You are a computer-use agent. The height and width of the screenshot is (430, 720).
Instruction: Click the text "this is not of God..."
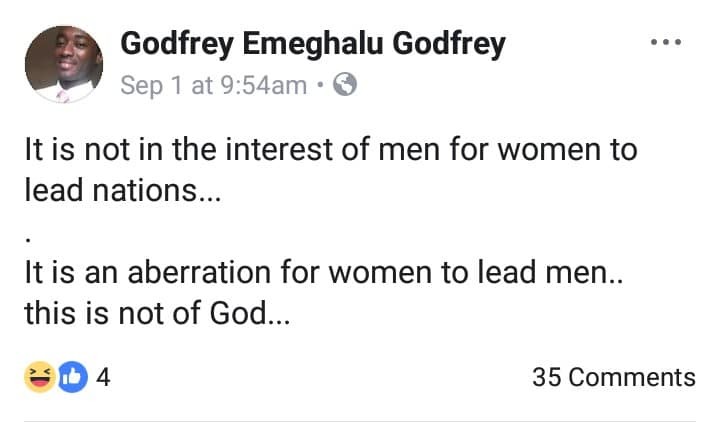[157, 314]
